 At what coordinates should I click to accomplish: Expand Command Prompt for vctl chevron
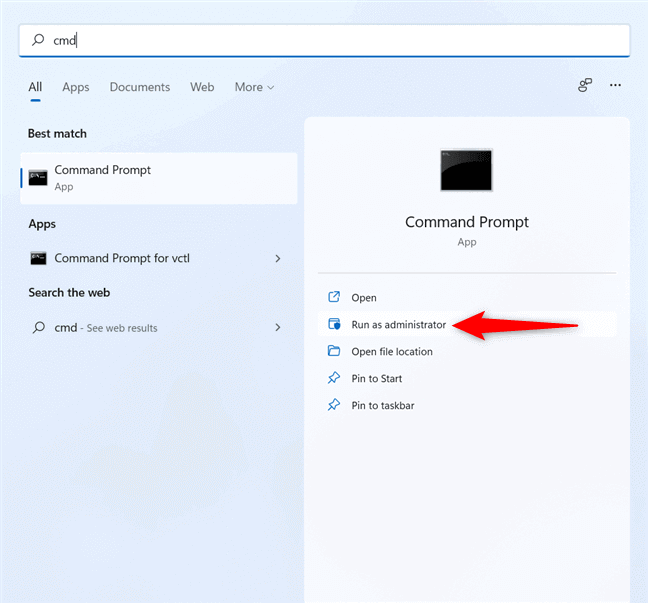coord(278,259)
